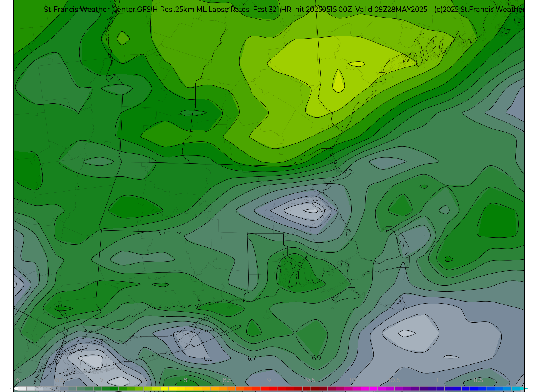Click the "(c)2025 St.Francis Weather" copyright text
This screenshot has width=538, height=392.
click(x=479, y=10)
